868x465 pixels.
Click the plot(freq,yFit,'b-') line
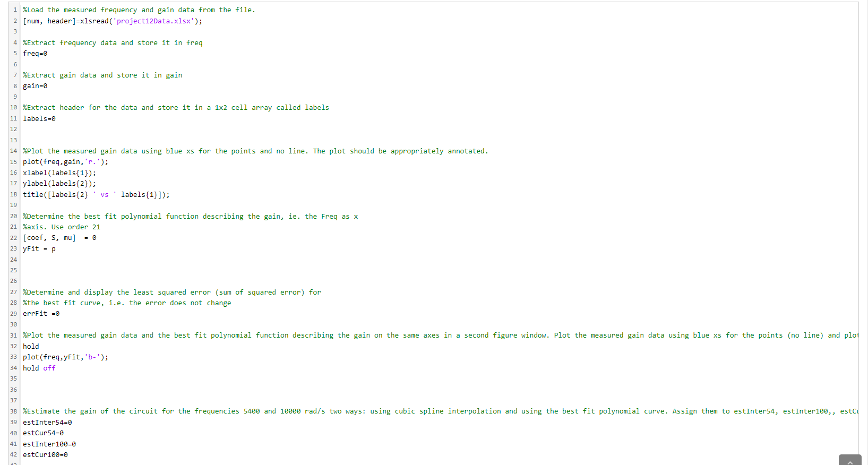[65, 357]
